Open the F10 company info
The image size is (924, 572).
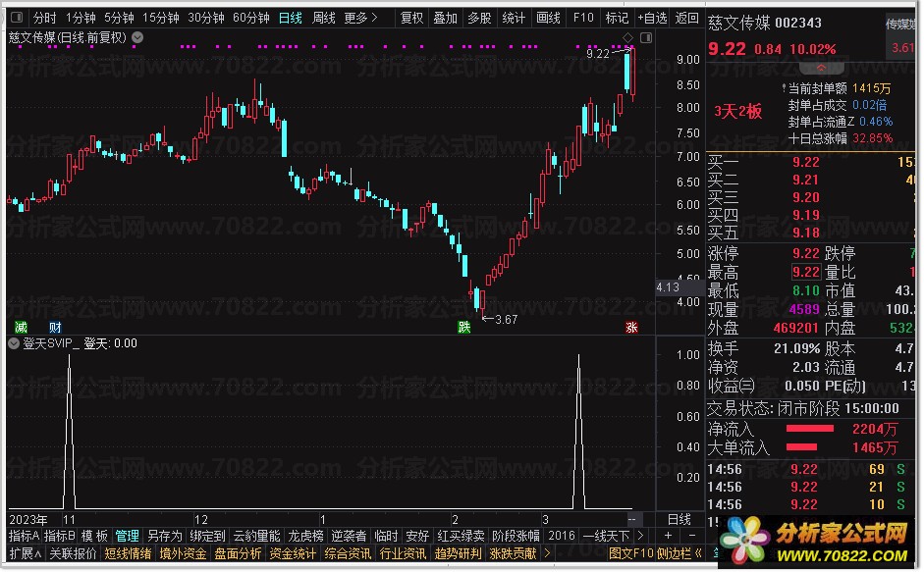583,19
